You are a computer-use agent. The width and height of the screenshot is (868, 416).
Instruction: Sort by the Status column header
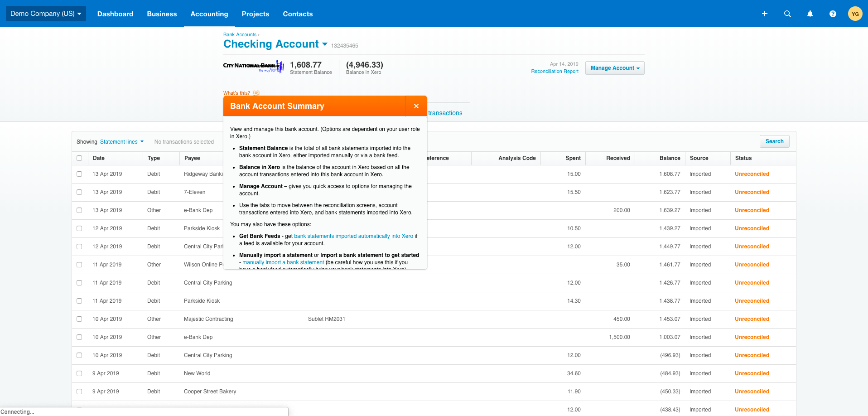click(x=743, y=158)
